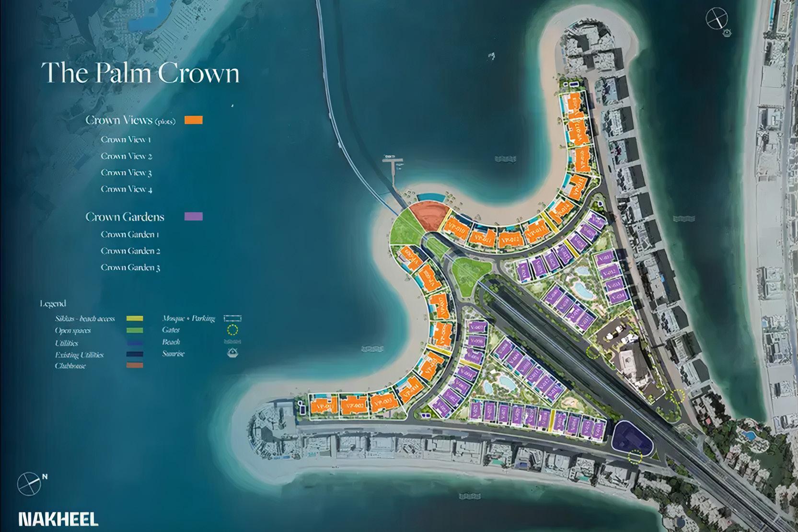Select 'Crown View 4' in the list

(x=127, y=189)
